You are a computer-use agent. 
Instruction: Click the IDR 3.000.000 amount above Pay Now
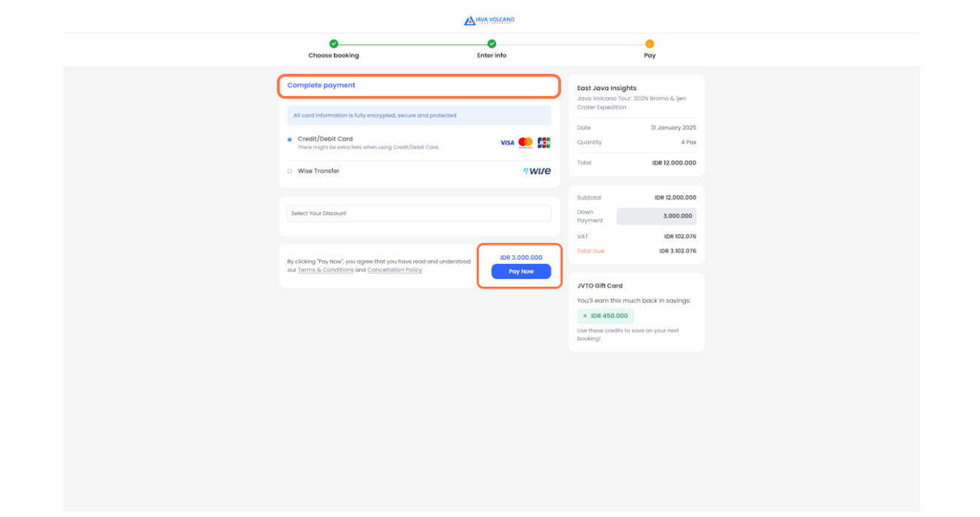[520, 257]
